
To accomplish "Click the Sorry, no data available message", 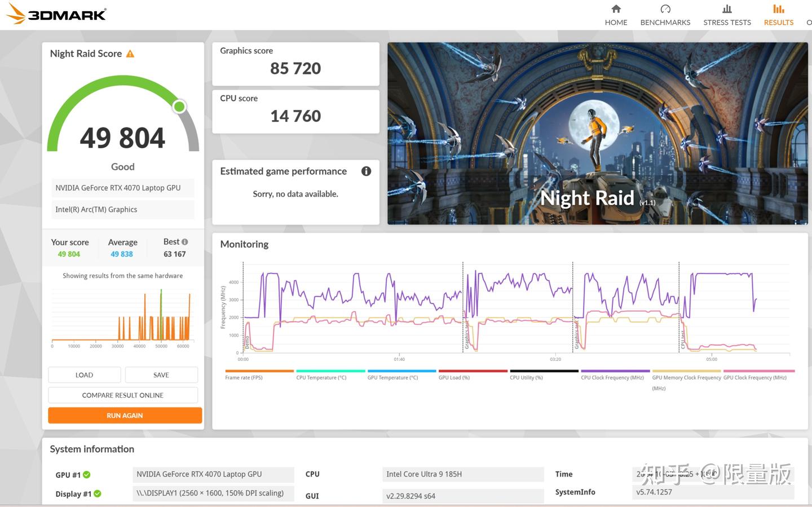I will 295,194.
